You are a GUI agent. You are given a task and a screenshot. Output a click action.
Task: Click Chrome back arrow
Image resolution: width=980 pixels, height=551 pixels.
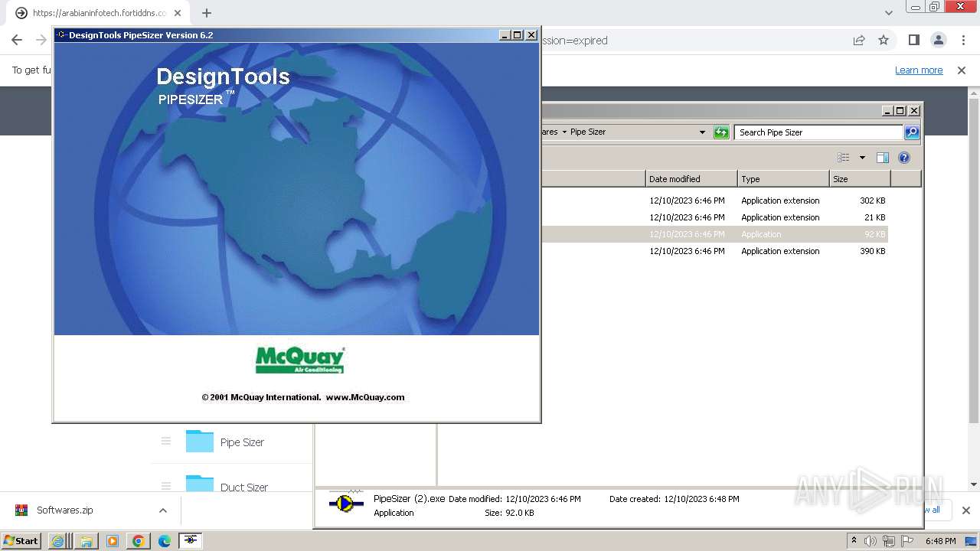point(17,41)
